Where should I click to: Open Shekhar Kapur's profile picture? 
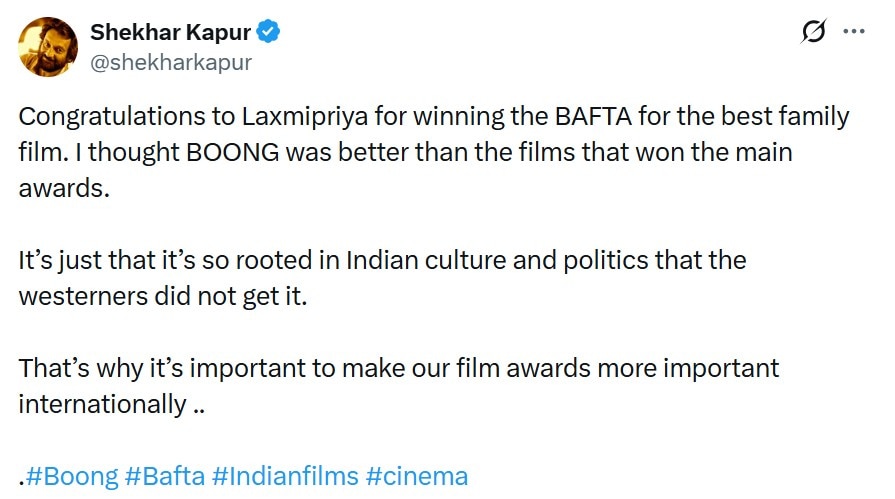pos(48,47)
